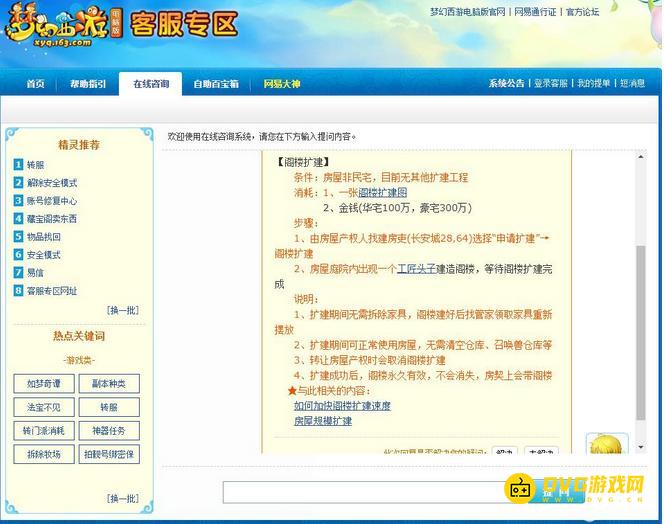The width and height of the screenshot is (664, 524).
Task: Switch to the 首页 tab
Action: [x=35, y=84]
